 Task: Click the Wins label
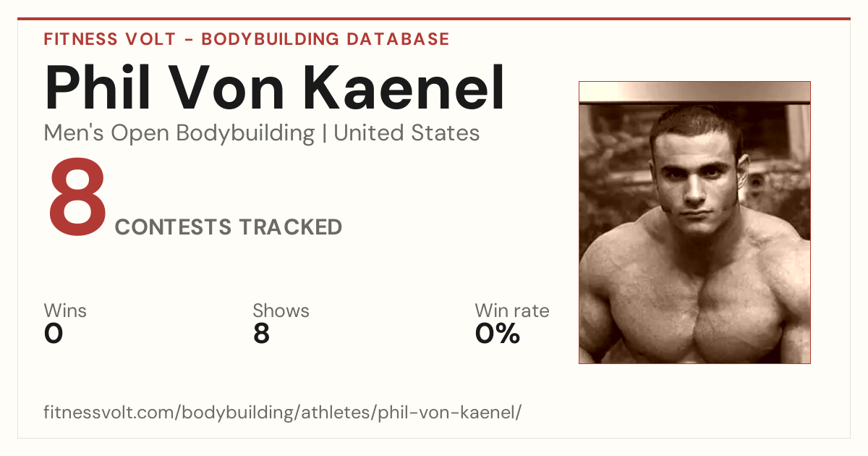click(65, 311)
